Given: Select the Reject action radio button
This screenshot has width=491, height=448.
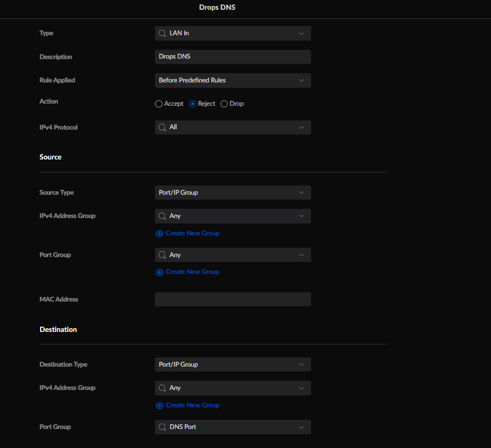Looking at the screenshot, I should coord(192,104).
